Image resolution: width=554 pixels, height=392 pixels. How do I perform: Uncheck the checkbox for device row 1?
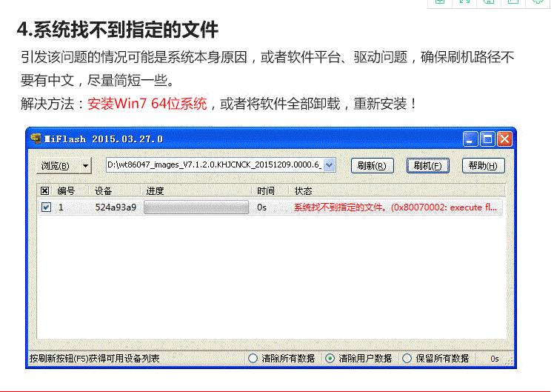(46, 207)
